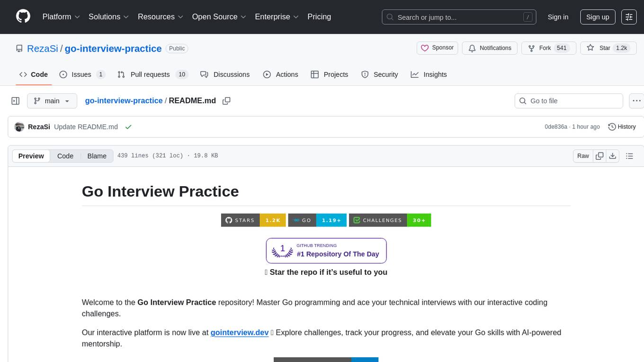The height and width of the screenshot is (362, 644).
Task: Open file History
Action: tap(622, 127)
